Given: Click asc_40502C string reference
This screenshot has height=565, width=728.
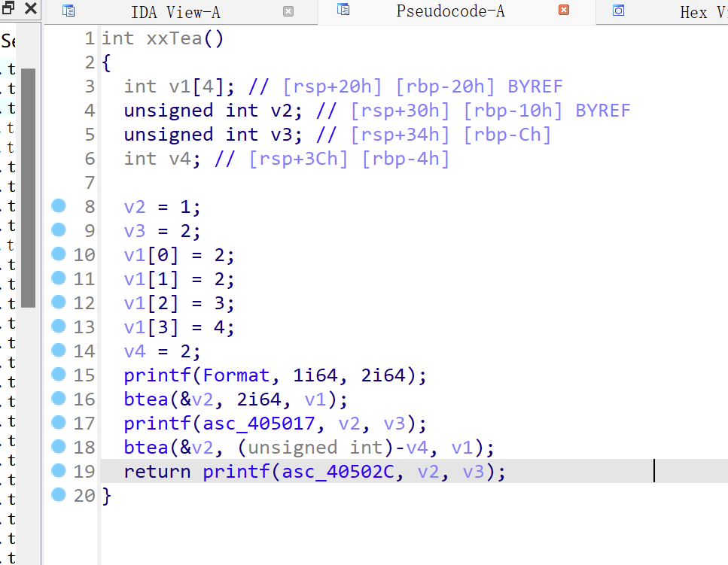Looking at the screenshot, I should 337,472.
